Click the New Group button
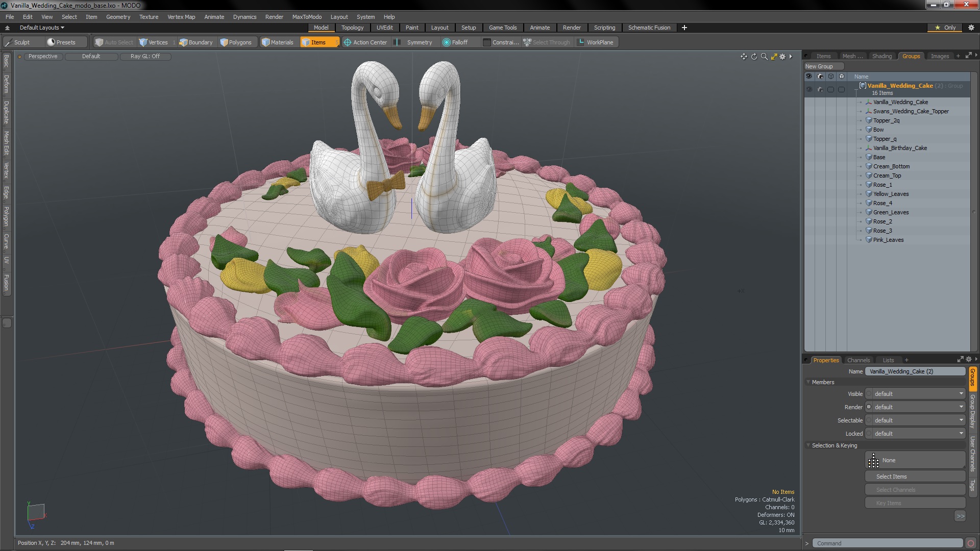Image resolution: width=980 pixels, height=551 pixels. 819,66
